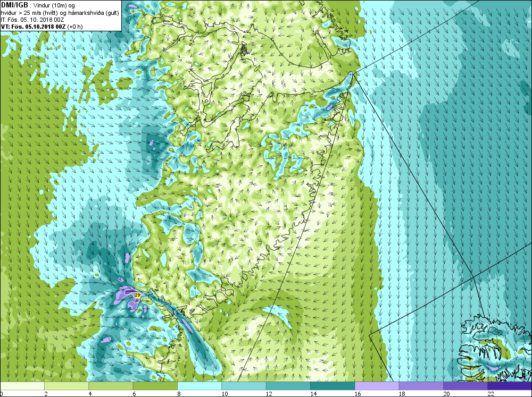Click the 14–16 m/s dark teal swatch
This screenshot has height=397, width=532.
(x=332, y=386)
